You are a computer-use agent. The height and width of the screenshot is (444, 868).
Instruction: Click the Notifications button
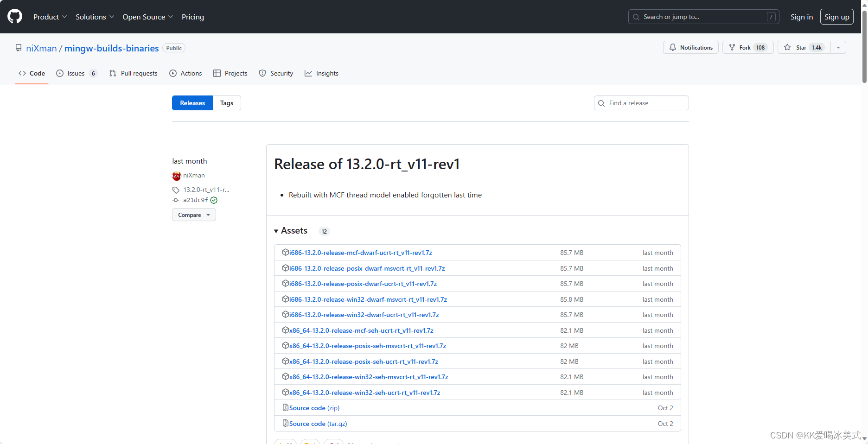tap(691, 47)
